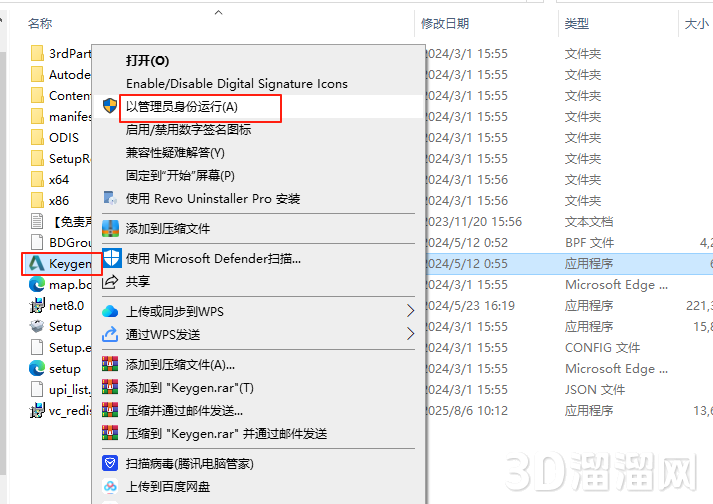The image size is (713, 504).
Task: Expand the 通过WPS发送 submenu arrow
Action: tap(410, 334)
